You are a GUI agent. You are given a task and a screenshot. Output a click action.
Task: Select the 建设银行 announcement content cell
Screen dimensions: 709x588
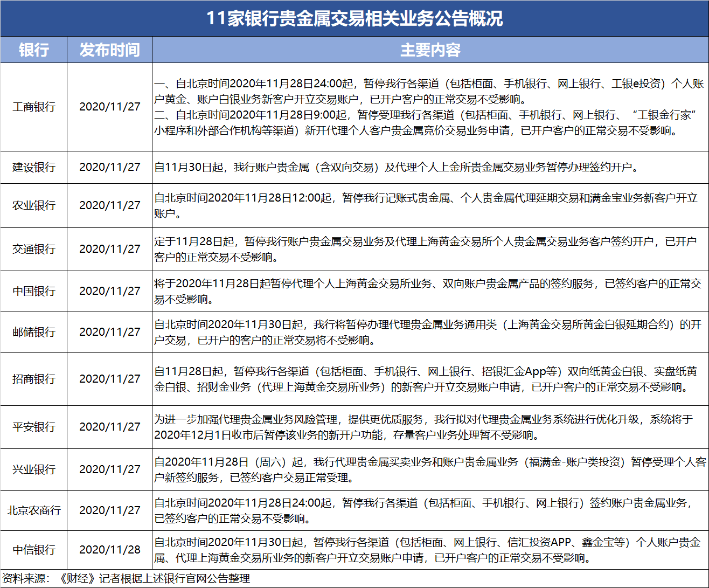(x=396, y=167)
